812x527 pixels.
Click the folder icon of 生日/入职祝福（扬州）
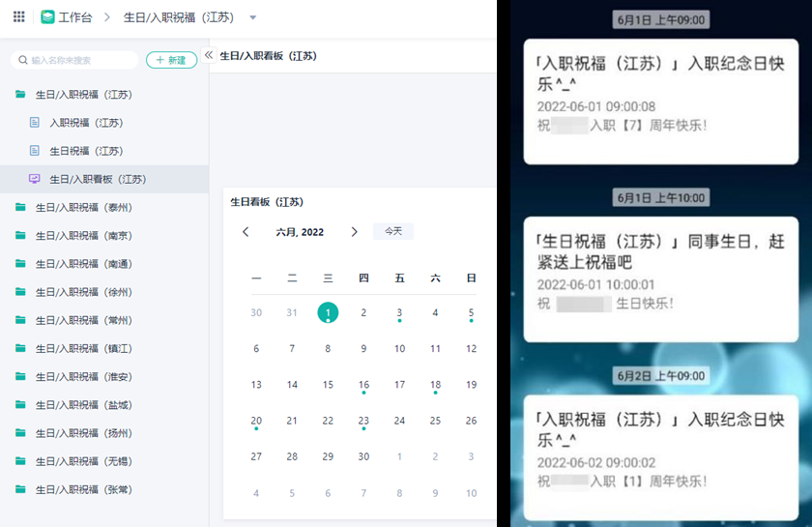[x=20, y=433]
